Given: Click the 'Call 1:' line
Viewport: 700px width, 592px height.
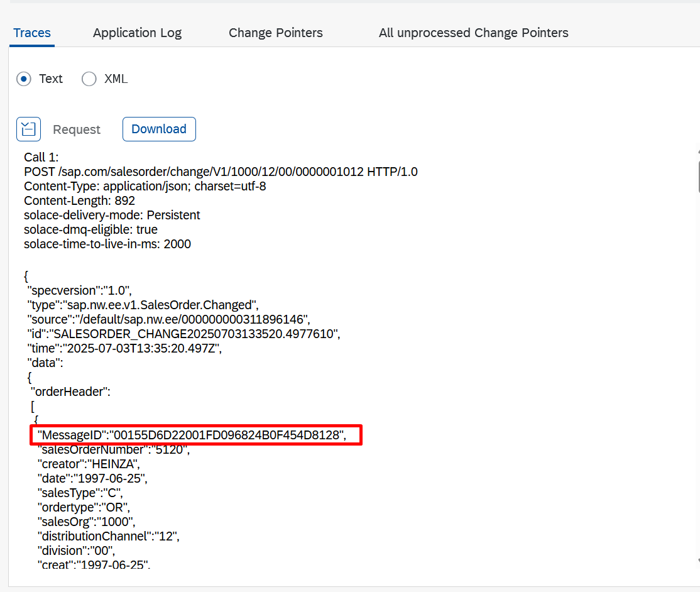Looking at the screenshot, I should 41,157.
